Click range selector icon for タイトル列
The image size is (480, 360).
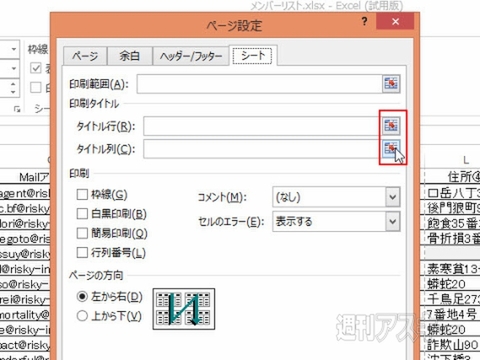click(391, 148)
